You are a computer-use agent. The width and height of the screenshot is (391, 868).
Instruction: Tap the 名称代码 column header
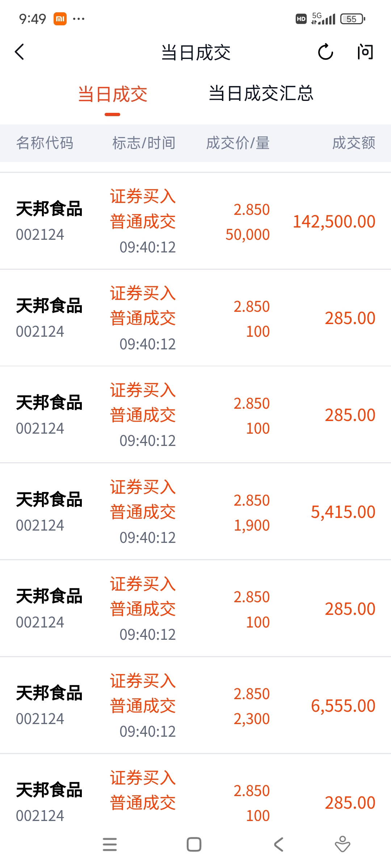pyautogui.click(x=45, y=143)
